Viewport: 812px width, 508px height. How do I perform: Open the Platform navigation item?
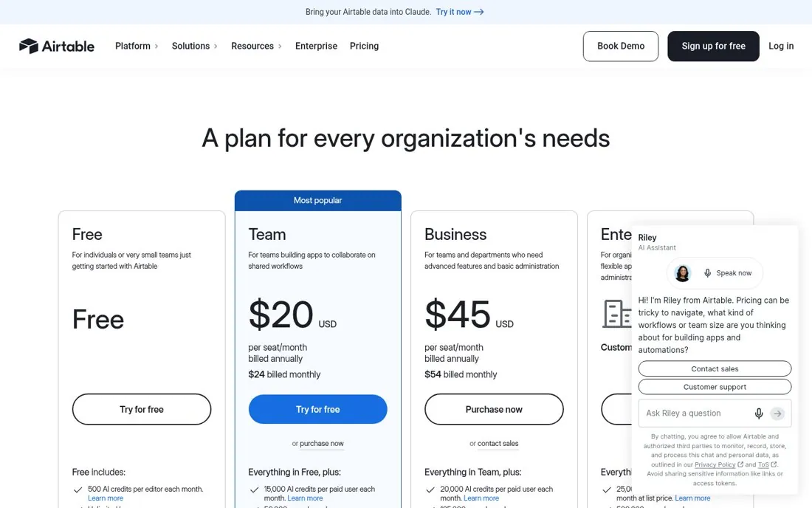click(x=133, y=46)
